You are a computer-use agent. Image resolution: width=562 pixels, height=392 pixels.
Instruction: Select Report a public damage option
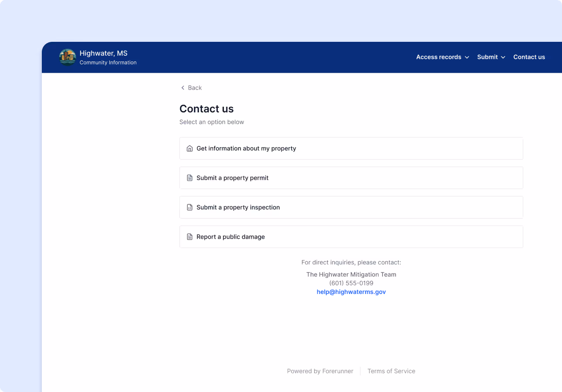pyautogui.click(x=351, y=237)
